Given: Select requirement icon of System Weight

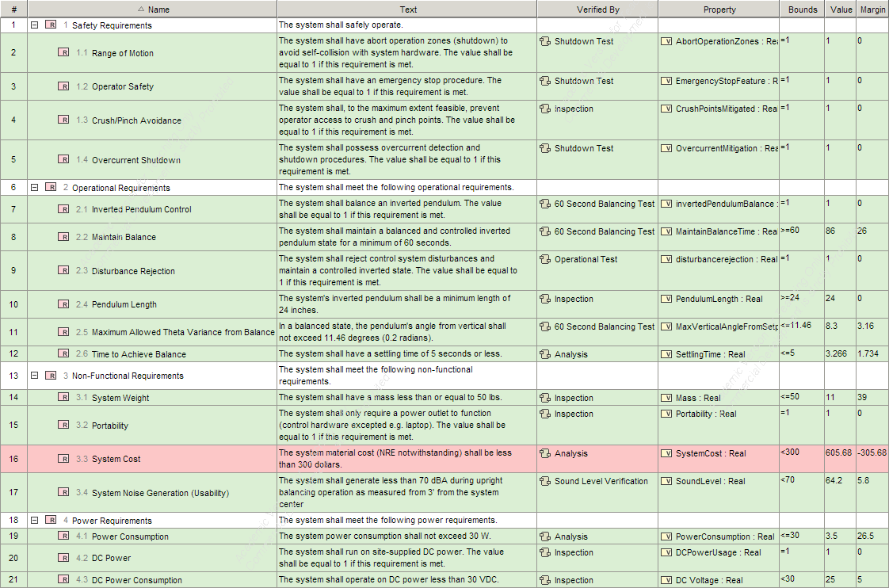Looking at the screenshot, I should coord(63,398).
